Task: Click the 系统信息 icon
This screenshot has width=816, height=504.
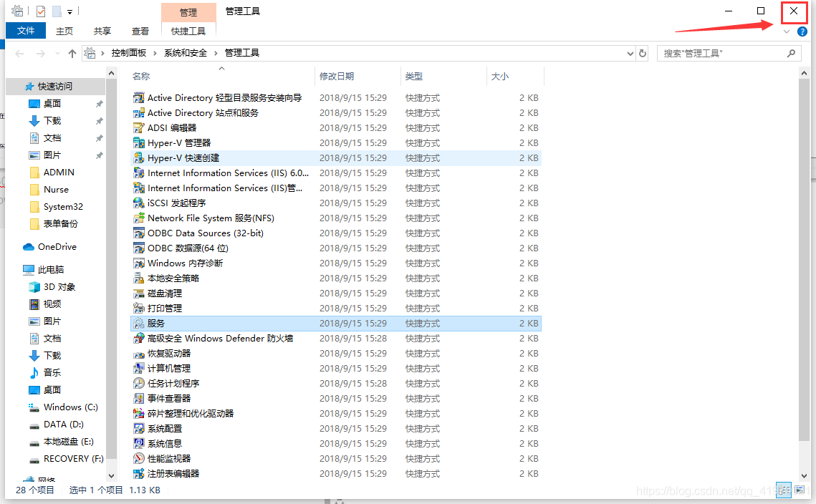Action: [138, 444]
